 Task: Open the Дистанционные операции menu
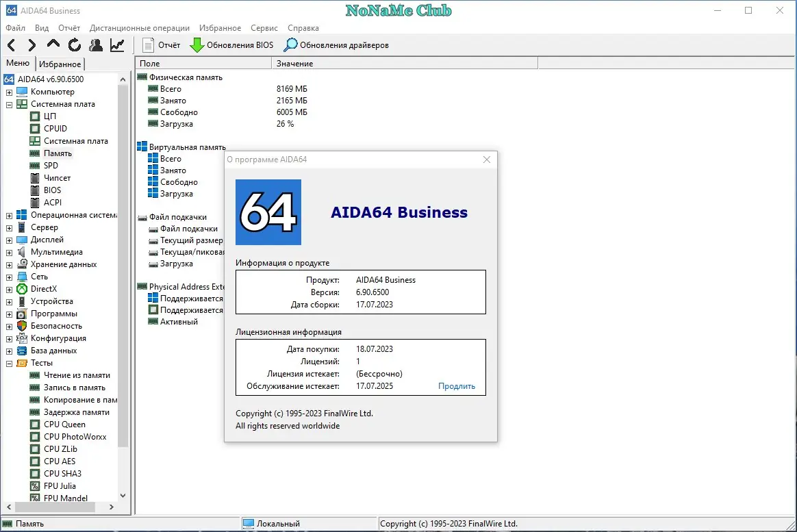coord(139,28)
